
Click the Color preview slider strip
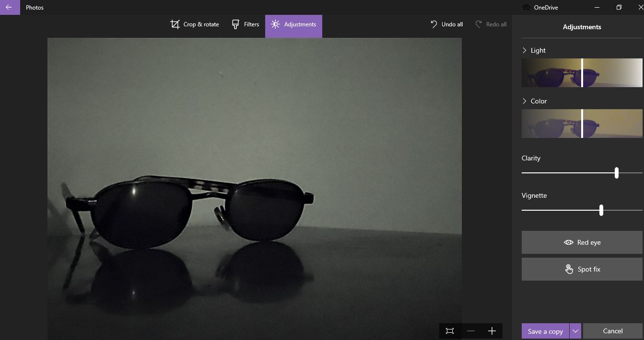click(x=582, y=124)
